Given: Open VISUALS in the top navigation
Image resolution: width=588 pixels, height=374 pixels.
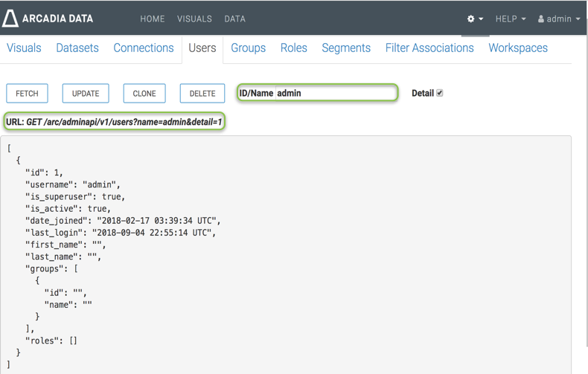Looking at the screenshot, I should tap(194, 19).
